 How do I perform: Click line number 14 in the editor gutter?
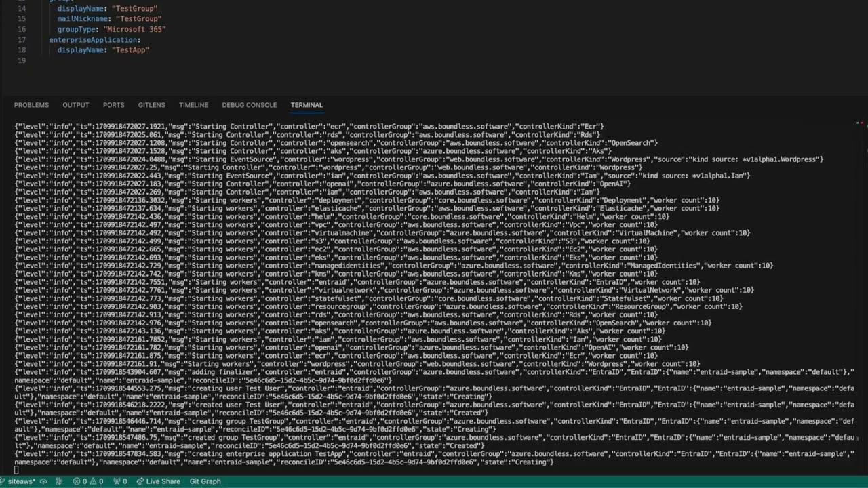tap(22, 9)
